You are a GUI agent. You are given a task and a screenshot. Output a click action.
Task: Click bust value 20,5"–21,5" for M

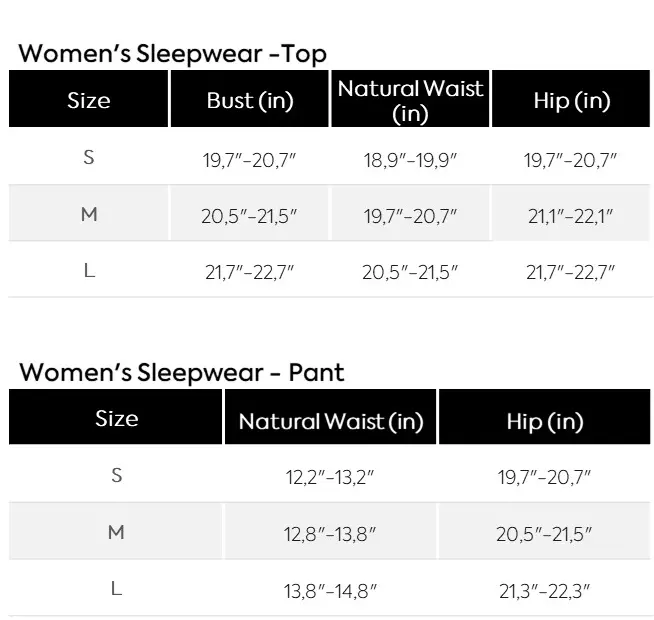[249, 215]
